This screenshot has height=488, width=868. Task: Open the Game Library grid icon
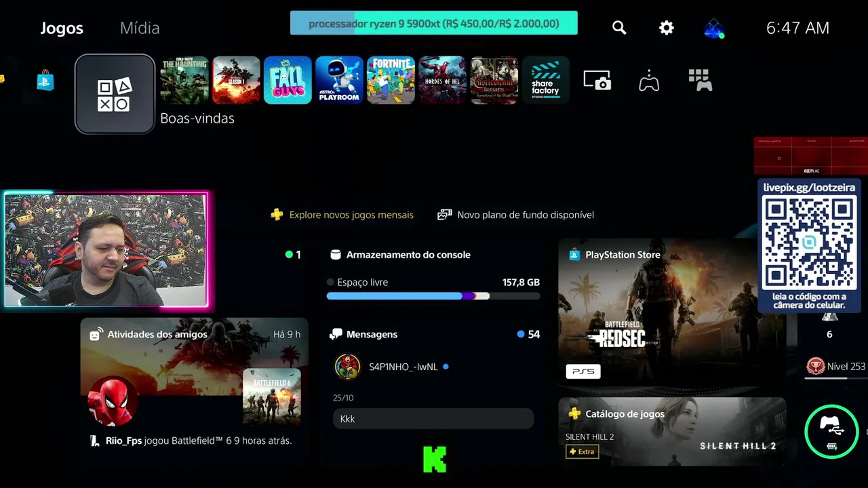[x=700, y=80]
